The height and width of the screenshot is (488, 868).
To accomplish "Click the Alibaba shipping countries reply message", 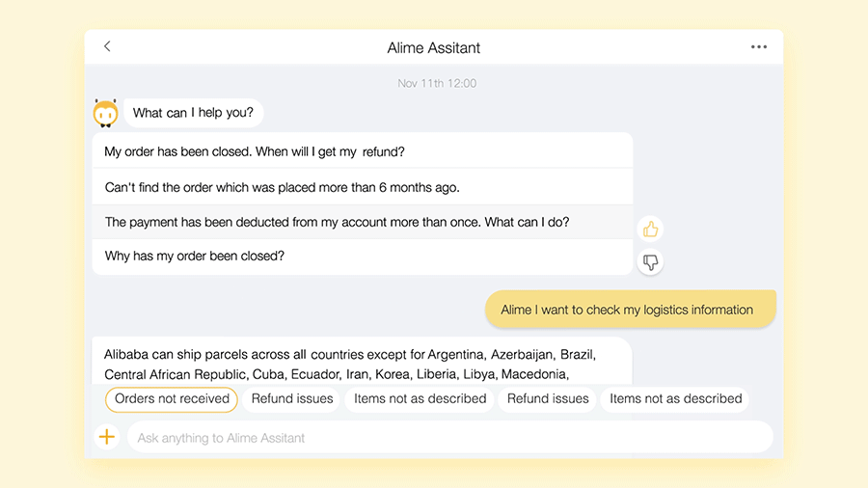I will click(x=362, y=364).
